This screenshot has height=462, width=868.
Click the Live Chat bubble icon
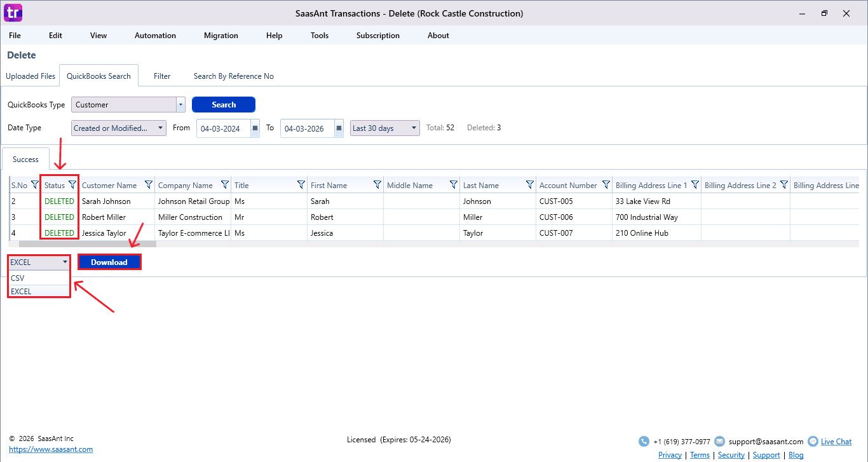pyautogui.click(x=813, y=441)
